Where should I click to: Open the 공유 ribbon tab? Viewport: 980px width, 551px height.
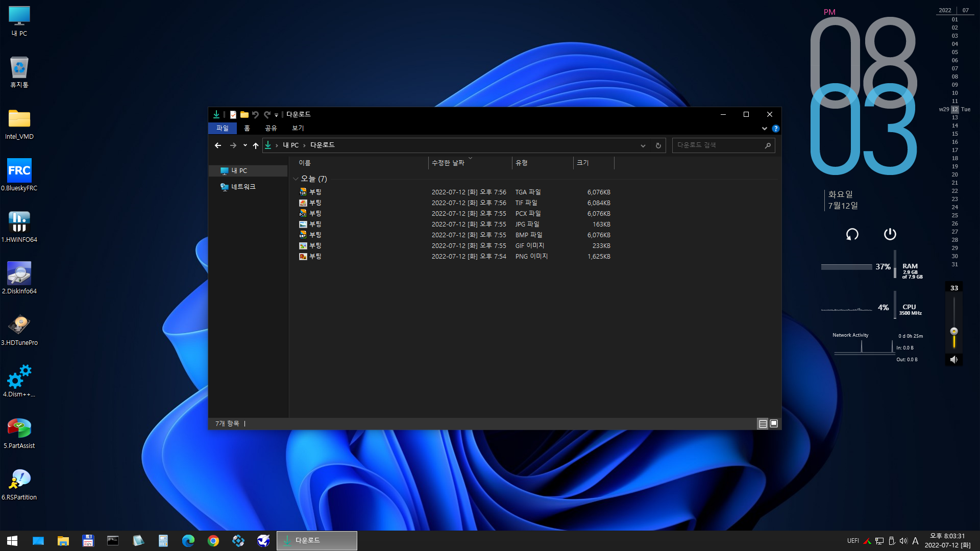271,129
